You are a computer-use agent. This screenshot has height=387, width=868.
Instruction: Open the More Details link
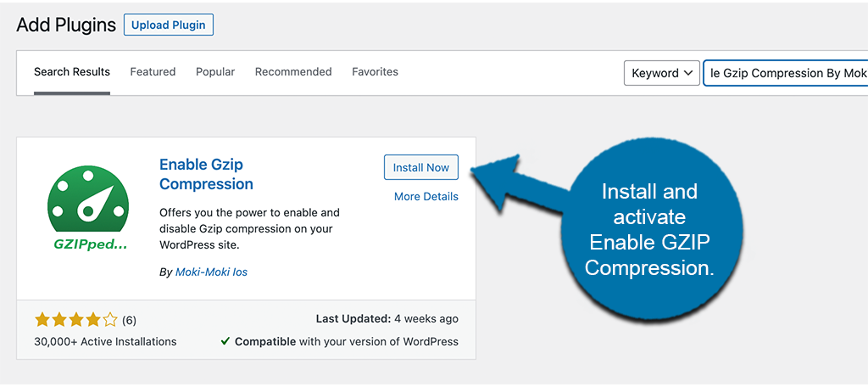426,197
